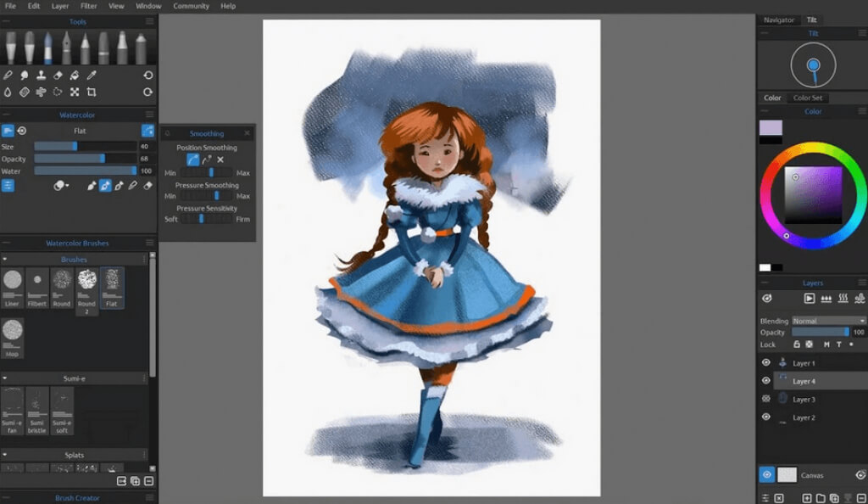
Task: Collapse the Sumi-e brush group
Action: click(5, 378)
